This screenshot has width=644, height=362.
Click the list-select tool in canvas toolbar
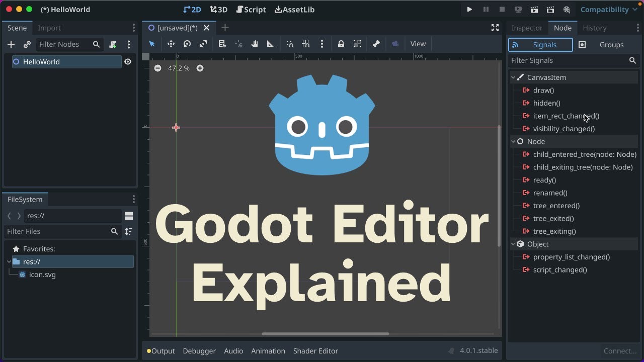[222, 44]
